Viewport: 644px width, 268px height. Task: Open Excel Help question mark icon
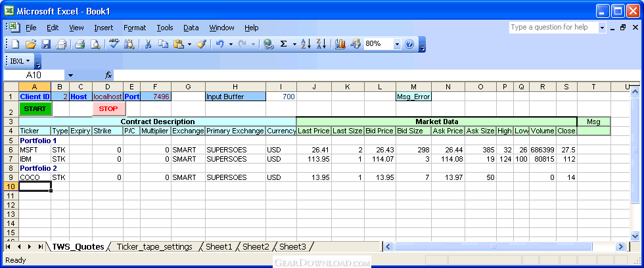[409, 44]
